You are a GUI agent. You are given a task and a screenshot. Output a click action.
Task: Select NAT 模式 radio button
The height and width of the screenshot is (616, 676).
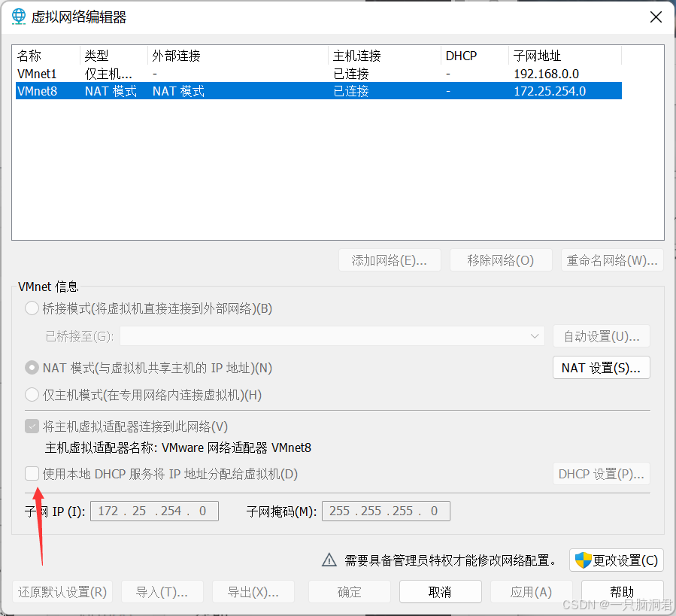[32, 368]
